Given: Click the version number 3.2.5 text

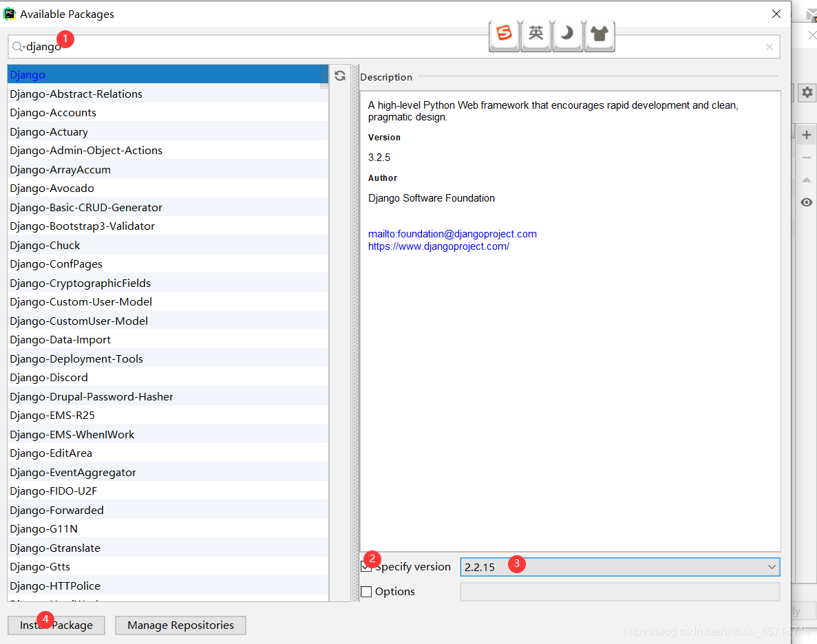Looking at the screenshot, I should click(x=379, y=158).
